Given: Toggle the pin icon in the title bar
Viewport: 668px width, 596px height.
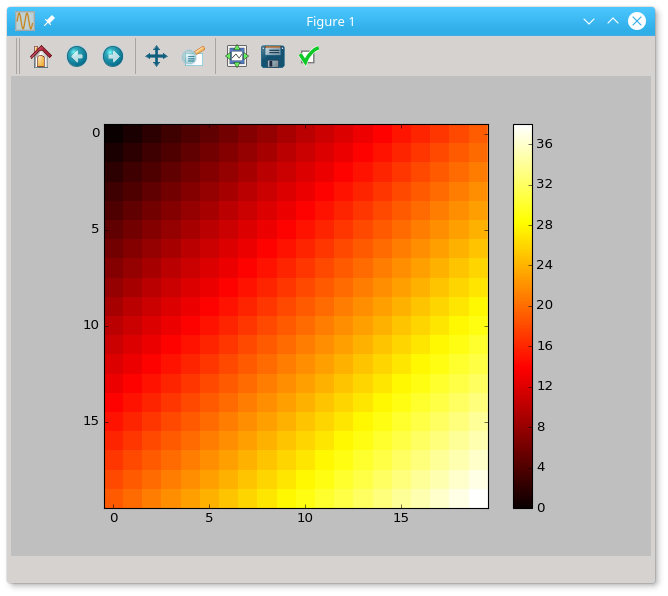Looking at the screenshot, I should tap(49, 21).
